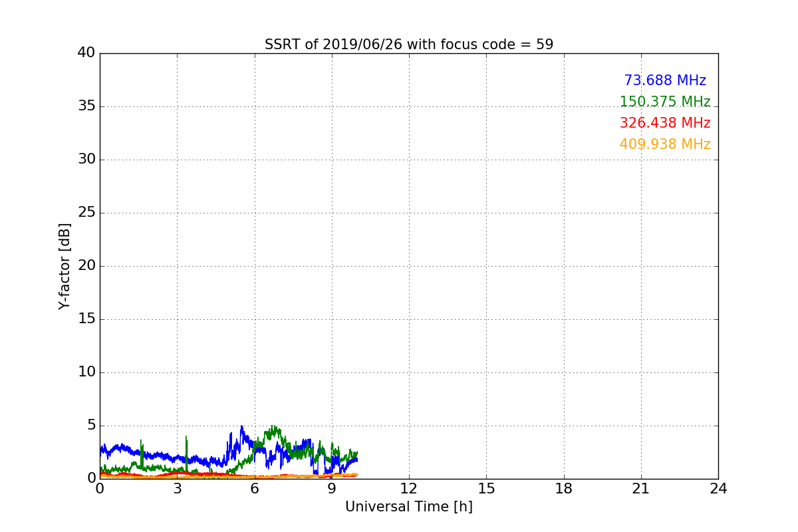Click x-axis tick label 12
Screen dimensions: 798x532
point(409,489)
